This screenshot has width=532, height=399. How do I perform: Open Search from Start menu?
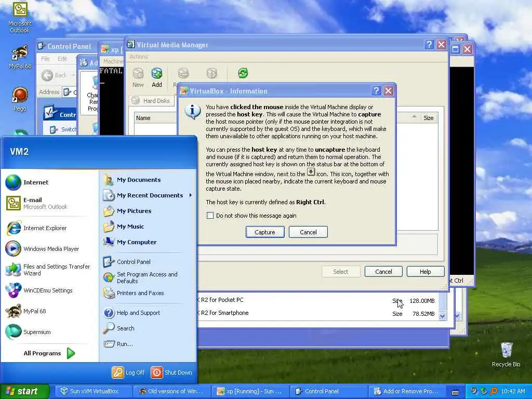point(148,328)
